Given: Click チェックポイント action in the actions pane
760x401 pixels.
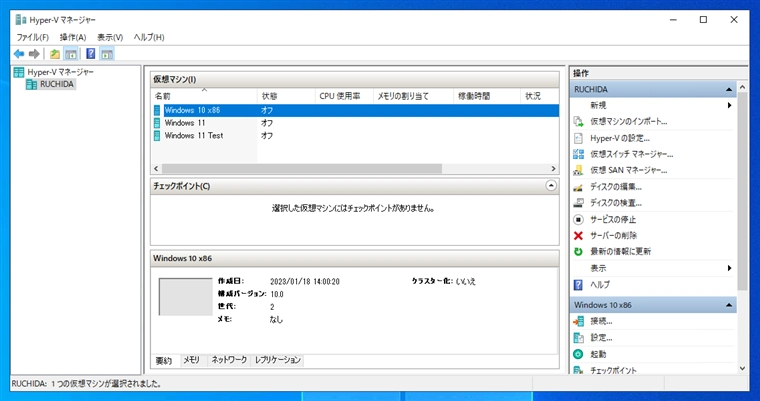Looking at the screenshot, I should (613, 371).
